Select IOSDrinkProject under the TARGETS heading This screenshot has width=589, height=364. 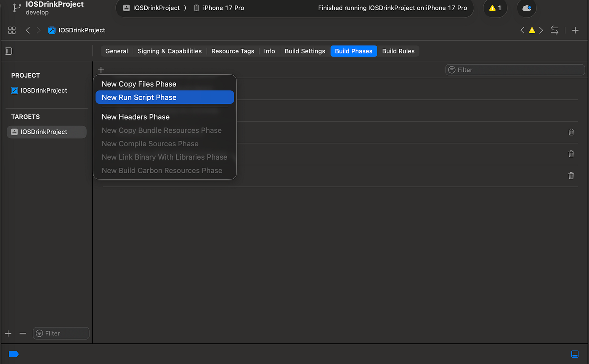46,132
